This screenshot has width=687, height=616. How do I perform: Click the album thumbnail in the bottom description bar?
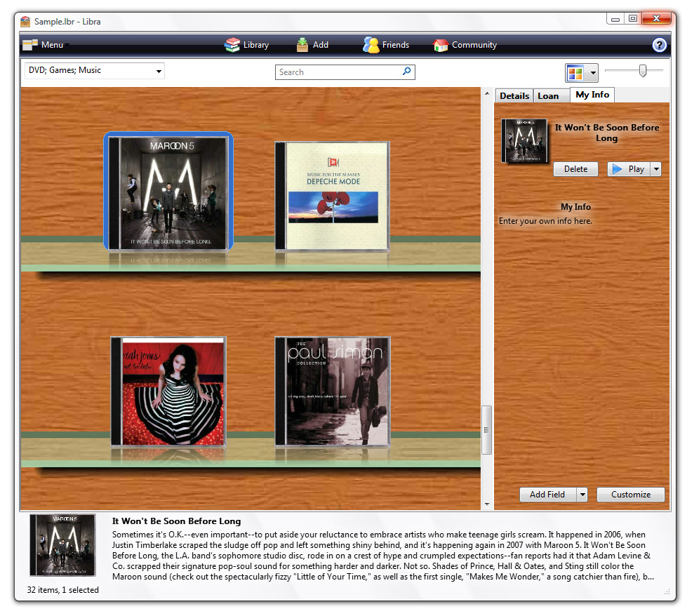click(62, 545)
